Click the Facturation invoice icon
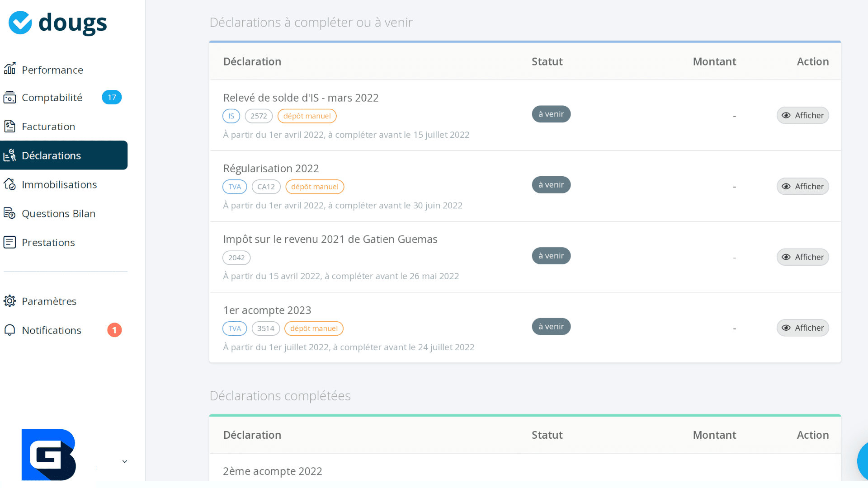868x488 pixels. pyautogui.click(x=10, y=127)
